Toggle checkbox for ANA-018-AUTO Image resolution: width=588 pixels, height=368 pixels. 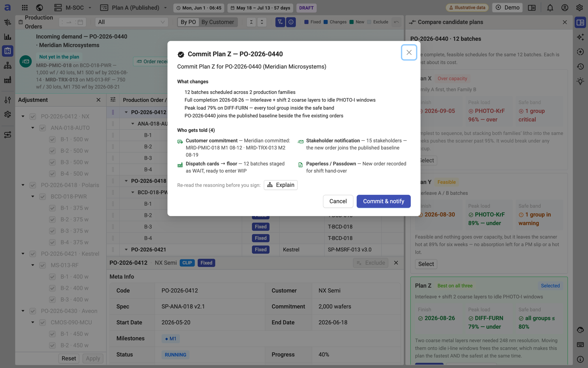click(43, 128)
